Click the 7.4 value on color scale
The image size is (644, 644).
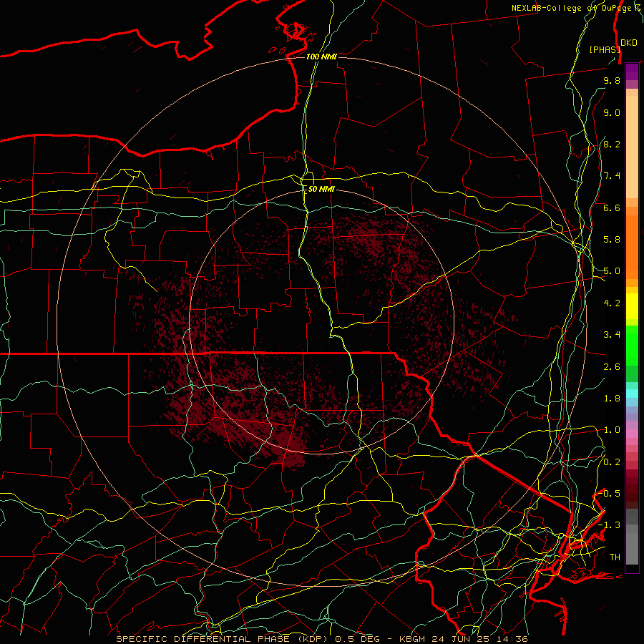click(612, 176)
